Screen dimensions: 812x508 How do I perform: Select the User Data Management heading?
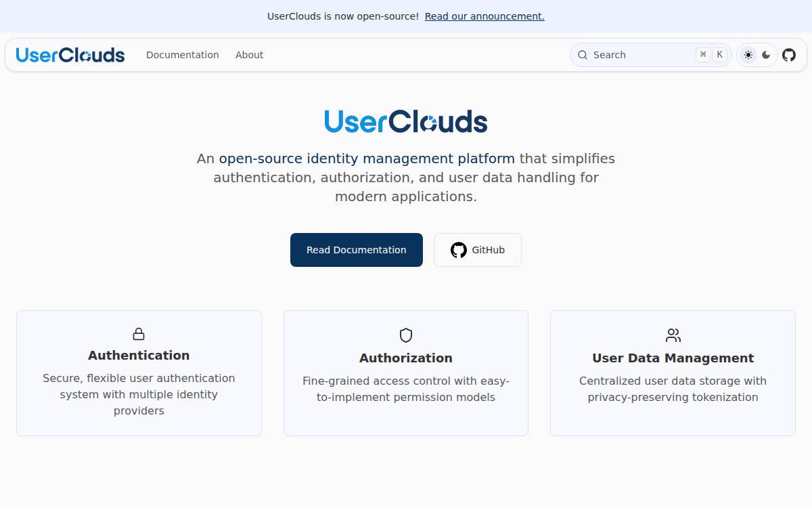[x=673, y=358]
